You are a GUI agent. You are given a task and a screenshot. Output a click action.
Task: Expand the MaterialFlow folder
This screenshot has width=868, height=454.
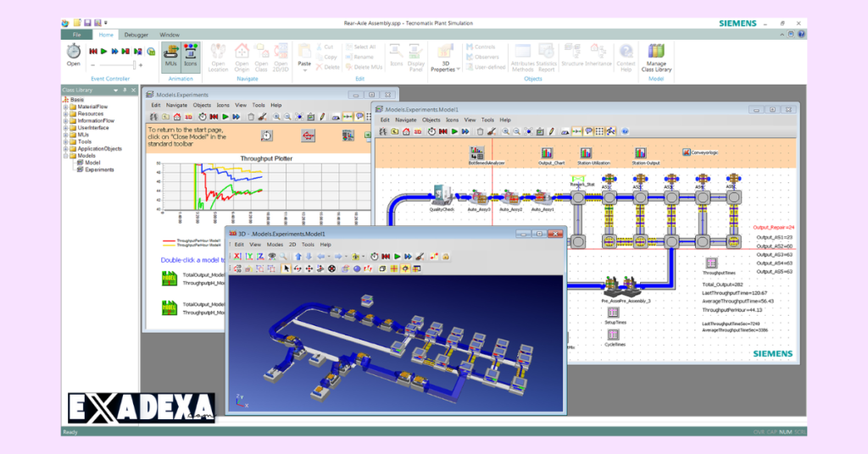coord(65,107)
